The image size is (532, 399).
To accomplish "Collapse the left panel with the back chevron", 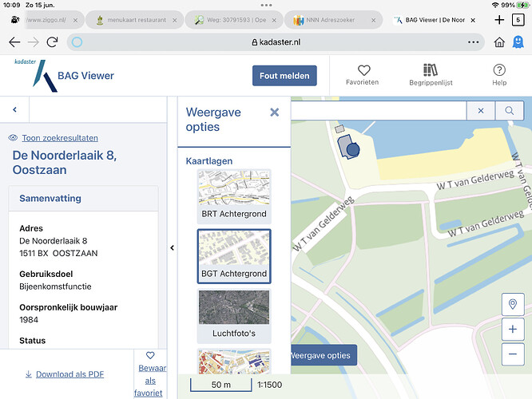I will pyautogui.click(x=14, y=109).
